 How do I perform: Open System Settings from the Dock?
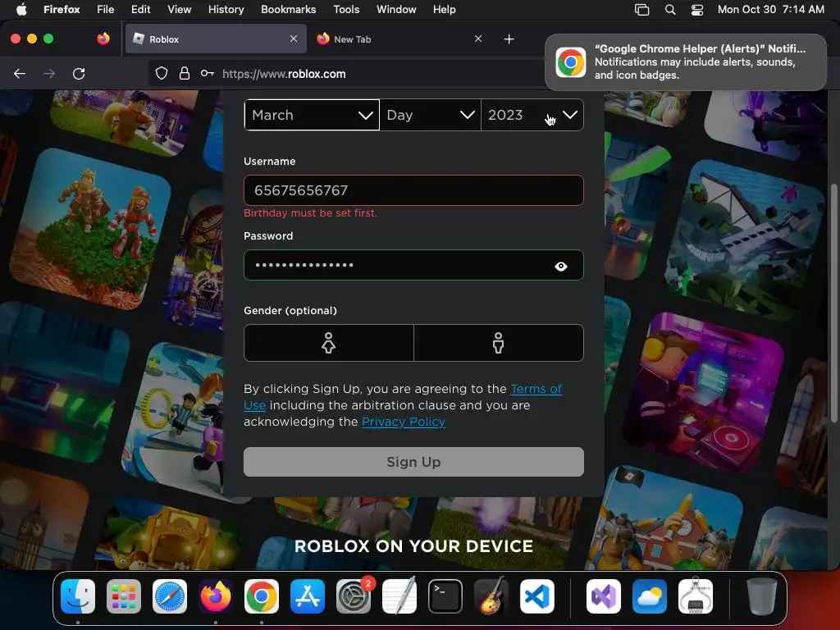354,596
